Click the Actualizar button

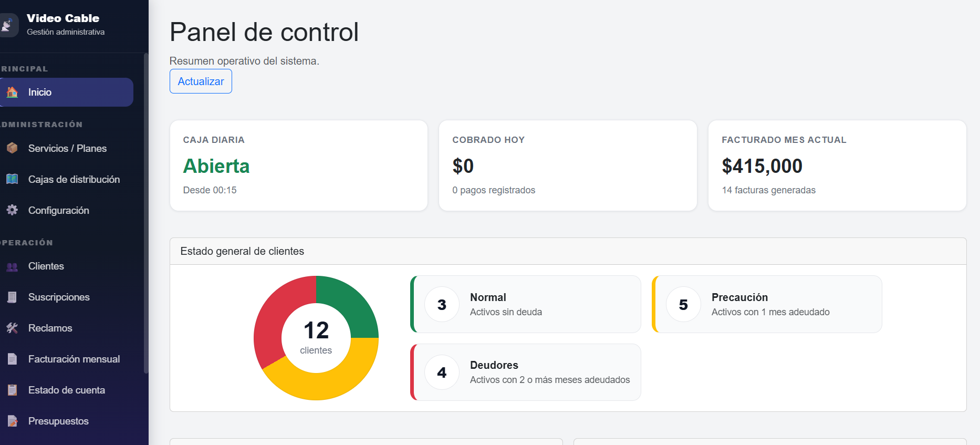(201, 81)
